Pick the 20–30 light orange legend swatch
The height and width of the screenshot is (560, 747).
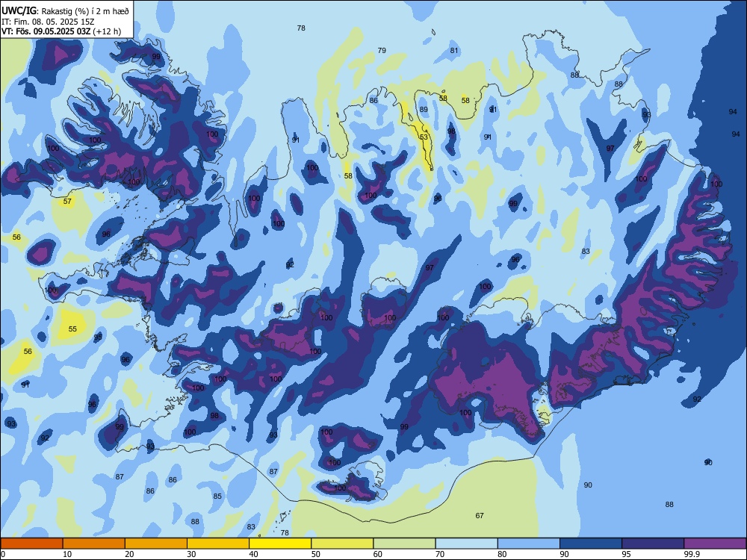(x=156, y=544)
